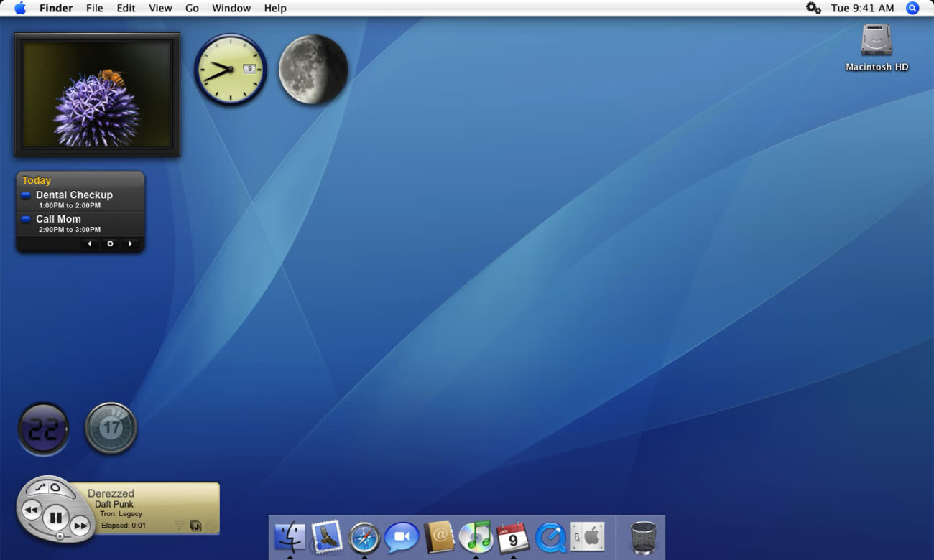Viewport: 934px width, 560px height.
Task: Skip to next track in music widget
Action: [80, 526]
